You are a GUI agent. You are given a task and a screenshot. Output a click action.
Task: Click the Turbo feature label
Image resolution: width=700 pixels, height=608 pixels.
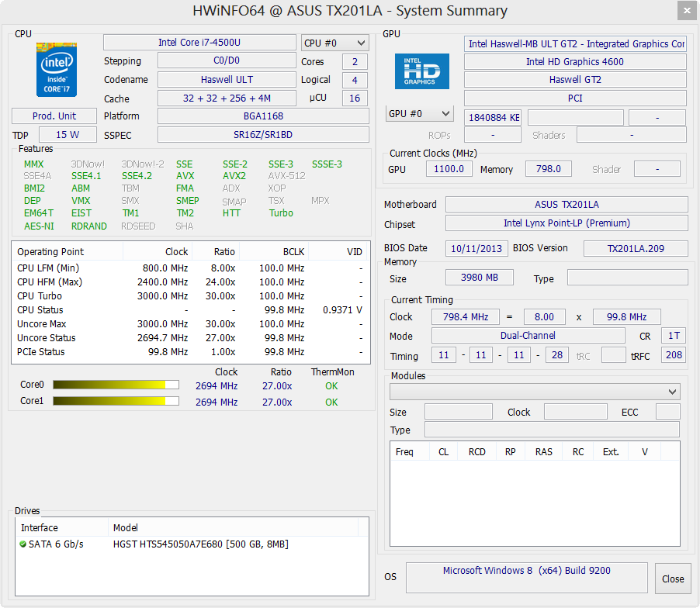pyautogui.click(x=281, y=212)
